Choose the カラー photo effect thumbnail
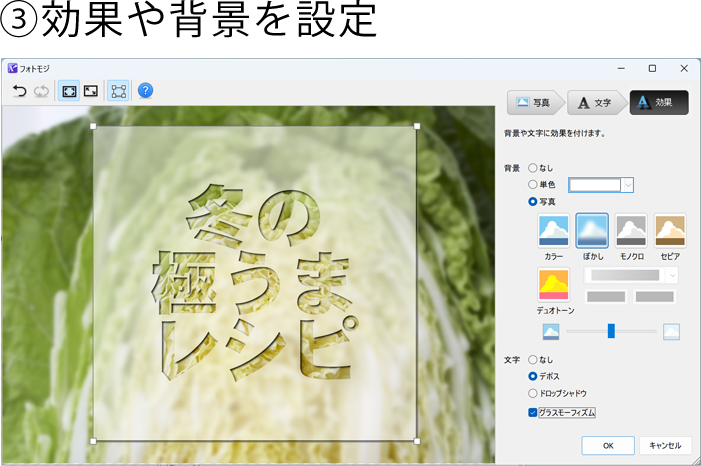701x466 pixels. [x=554, y=231]
